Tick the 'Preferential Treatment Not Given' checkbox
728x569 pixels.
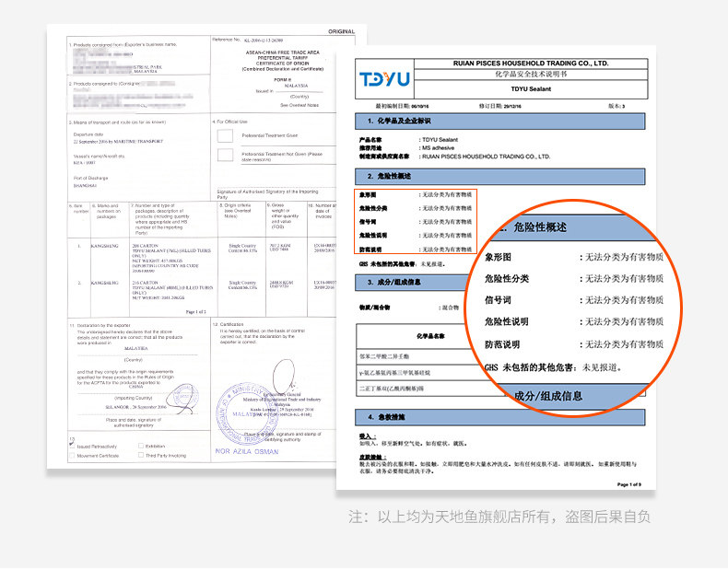pos(225,155)
